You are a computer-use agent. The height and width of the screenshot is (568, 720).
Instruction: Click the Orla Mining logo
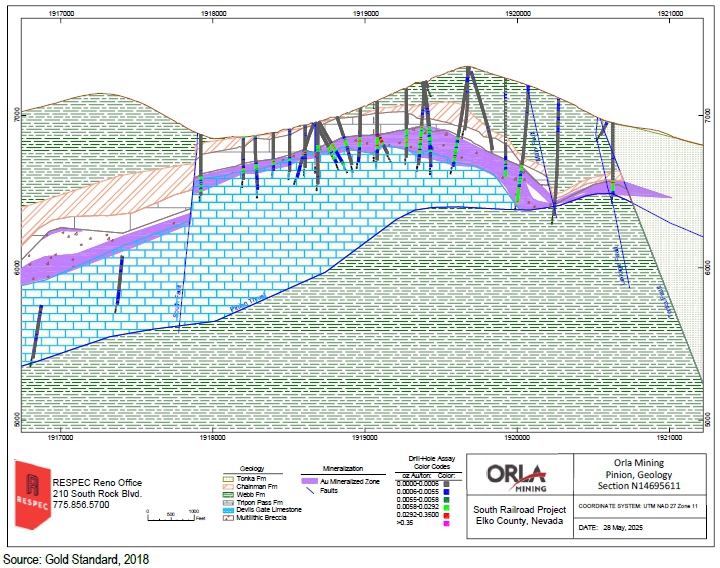pos(520,477)
